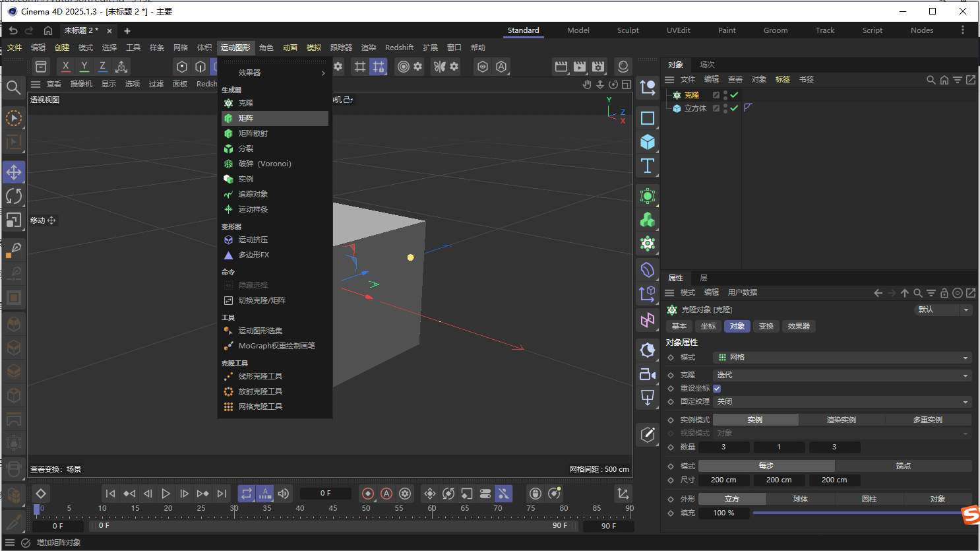Open the Redshift menu
Screen dimensions: 980x551
[399, 48]
